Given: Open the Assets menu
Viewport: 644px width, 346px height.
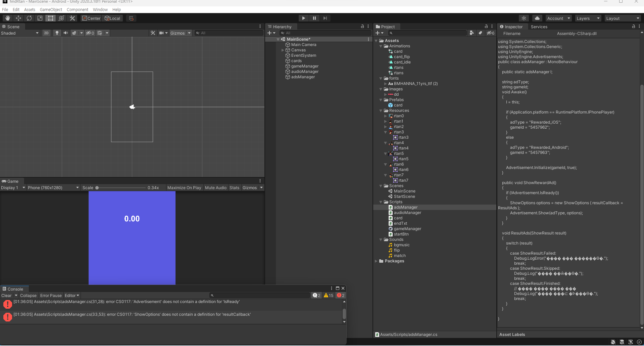Looking at the screenshot, I should 30,9.
